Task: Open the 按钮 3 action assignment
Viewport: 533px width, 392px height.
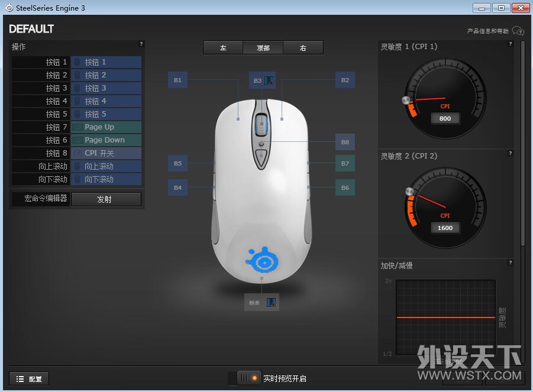Action: coord(106,88)
